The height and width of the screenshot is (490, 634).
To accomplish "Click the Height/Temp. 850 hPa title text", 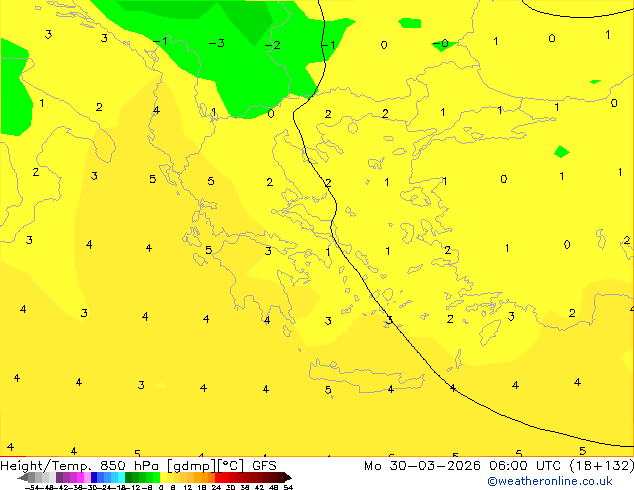I will point(78,466).
